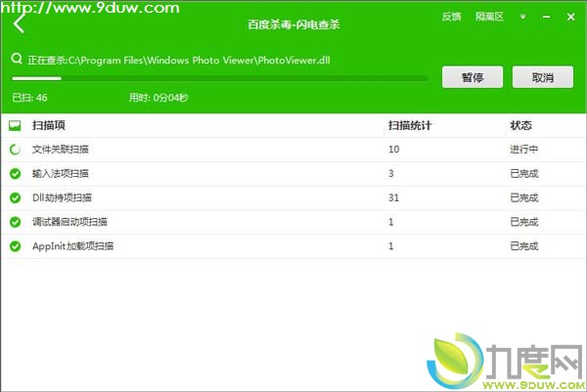
Task: Select the Dll劫持项扫描 row text
Action: 63,197
